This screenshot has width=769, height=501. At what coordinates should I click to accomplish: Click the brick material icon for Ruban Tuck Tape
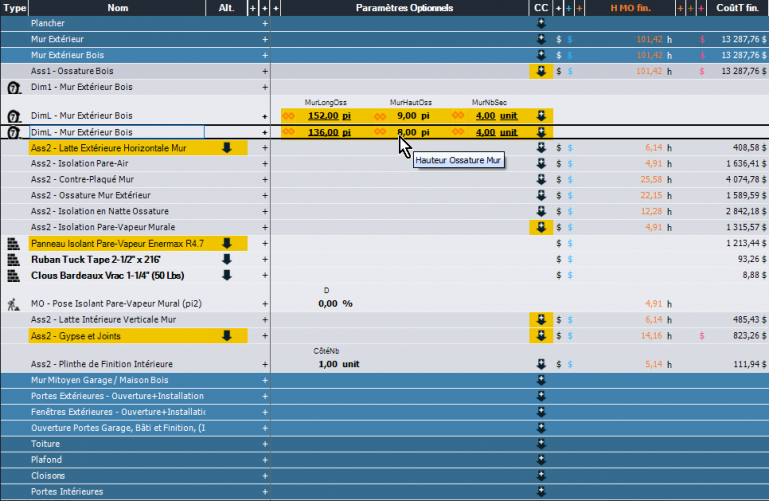pyautogui.click(x=14, y=259)
